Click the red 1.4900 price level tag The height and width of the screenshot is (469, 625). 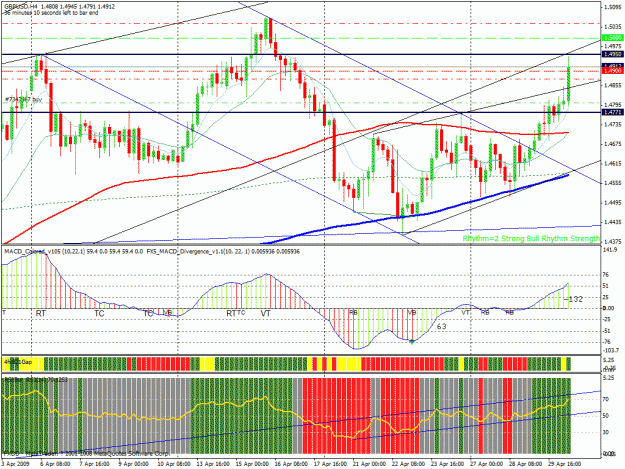click(613, 71)
